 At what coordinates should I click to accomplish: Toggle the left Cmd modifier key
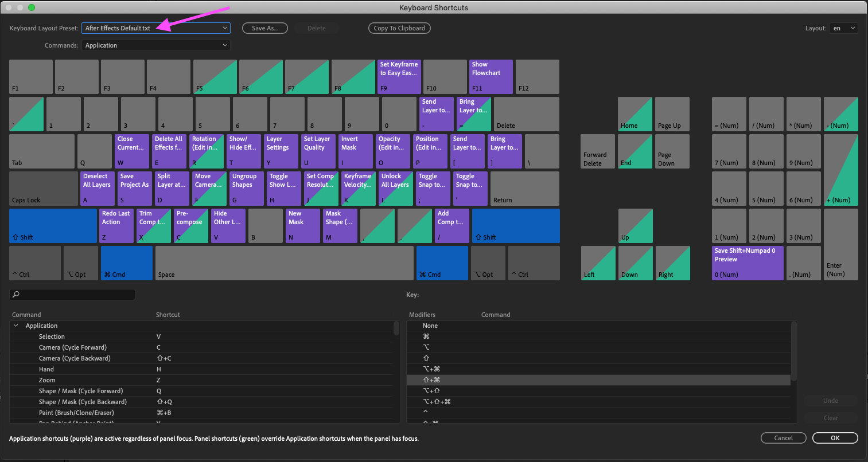point(127,263)
